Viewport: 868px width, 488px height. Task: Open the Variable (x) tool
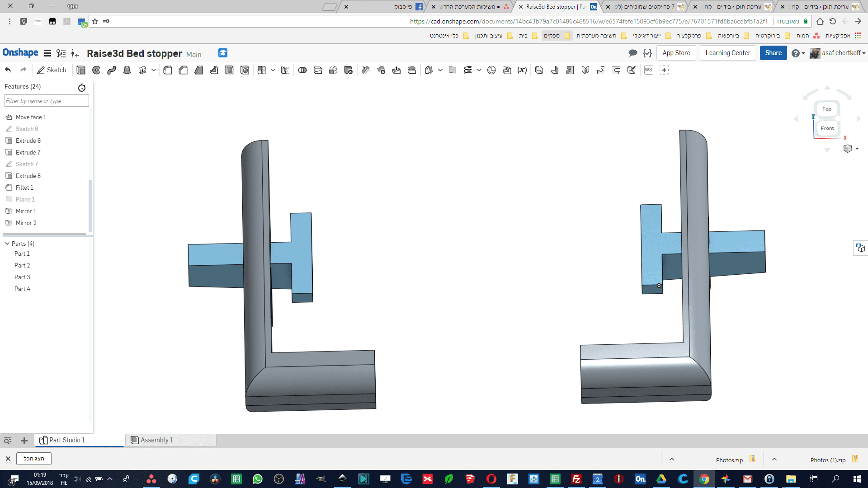(x=522, y=70)
